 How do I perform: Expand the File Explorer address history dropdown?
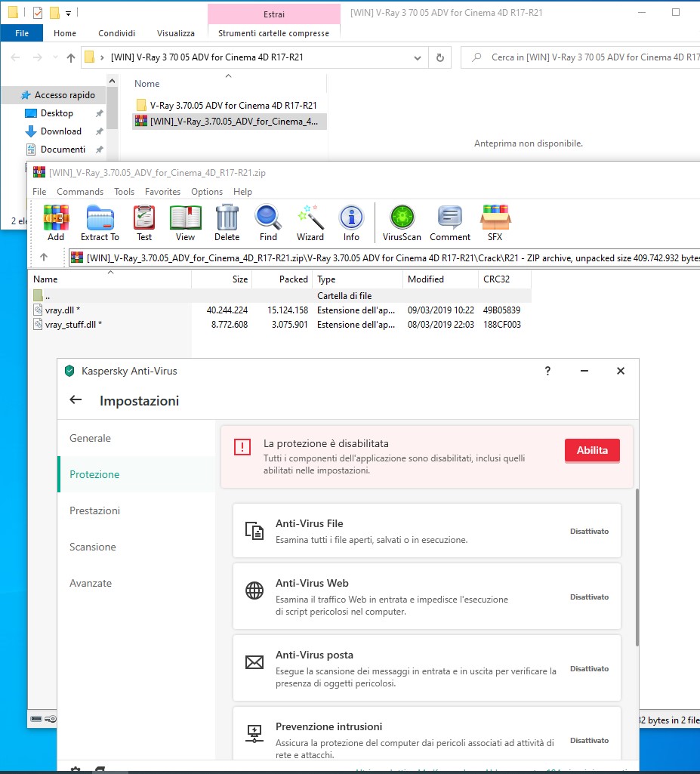(417, 57)
